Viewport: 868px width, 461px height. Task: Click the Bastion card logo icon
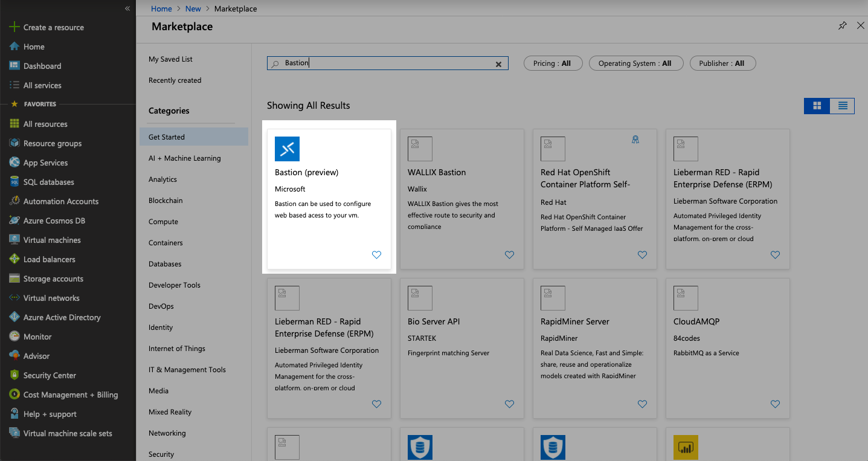pyautogui.click(x=287, y=149)
